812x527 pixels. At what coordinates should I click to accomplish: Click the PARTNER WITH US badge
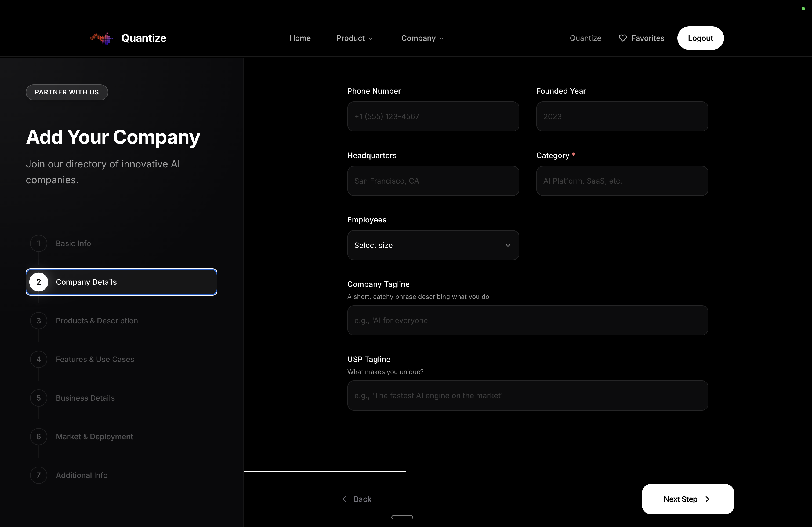pos(67,92)
